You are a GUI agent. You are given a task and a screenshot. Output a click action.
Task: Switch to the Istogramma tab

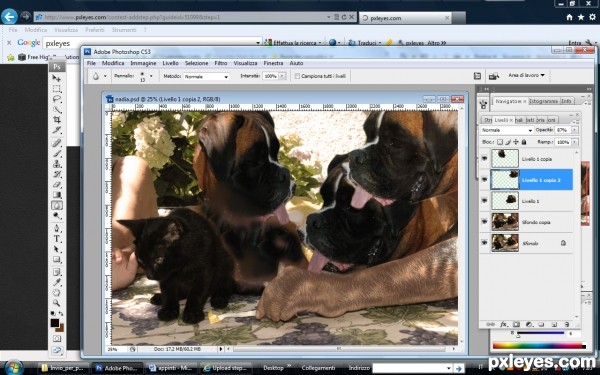544,101
